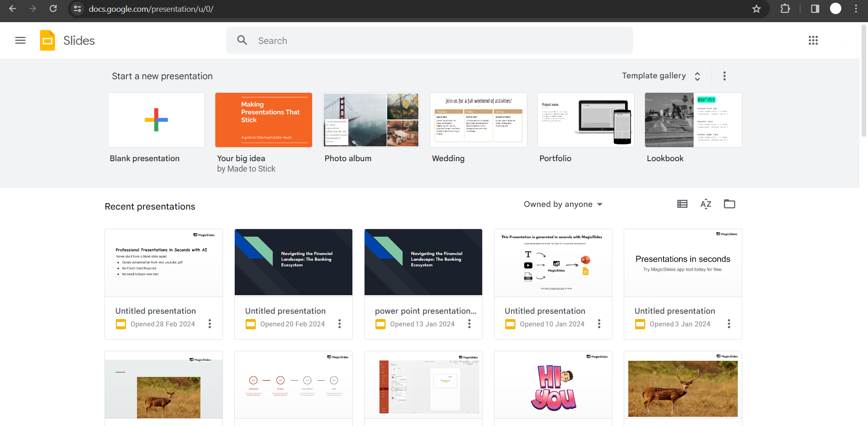Open the Owned by anyone dropdown
868x426 pixels.
pos(563,204)
